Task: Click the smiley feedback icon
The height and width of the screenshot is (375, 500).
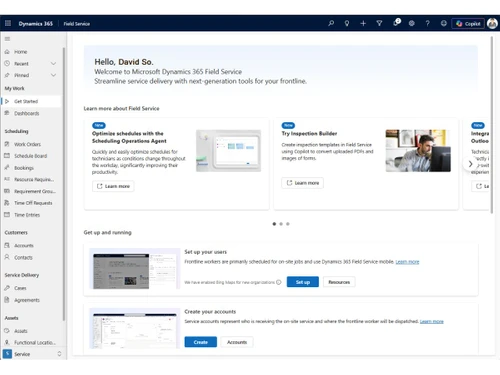Action: click(x=444, y=23)
